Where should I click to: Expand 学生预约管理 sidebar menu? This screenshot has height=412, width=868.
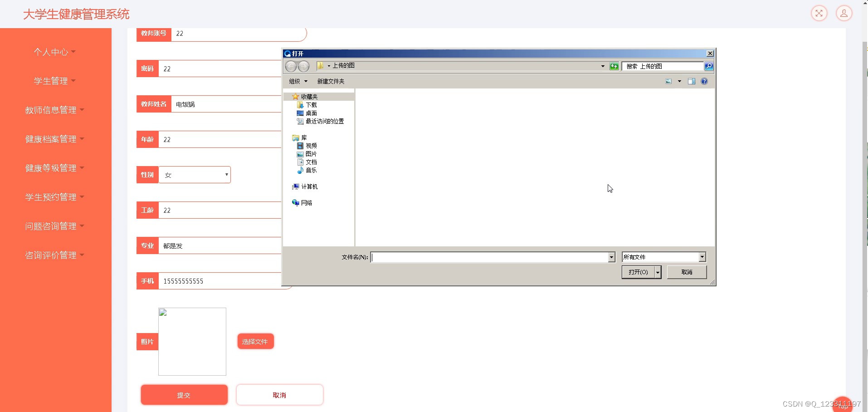(x=55, y=197)
